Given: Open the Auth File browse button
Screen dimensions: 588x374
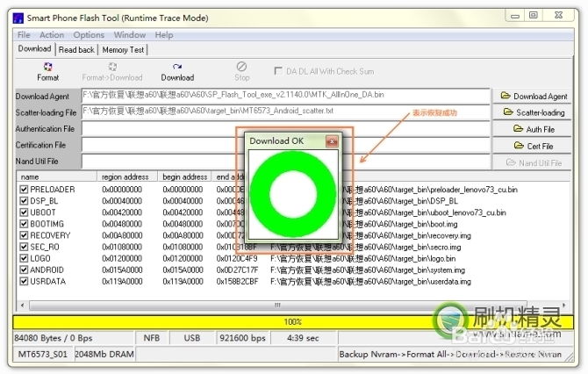Looking at the screenshot, I should tap(532, 129).
